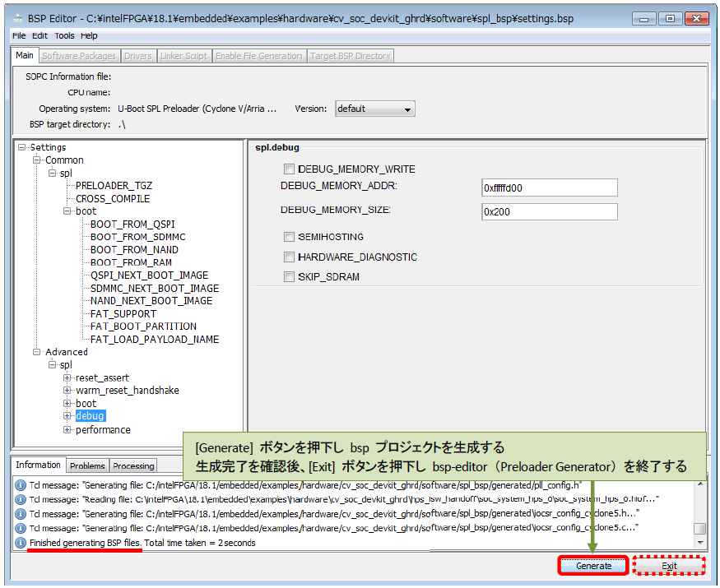Switch to the Problems tab

87,465
